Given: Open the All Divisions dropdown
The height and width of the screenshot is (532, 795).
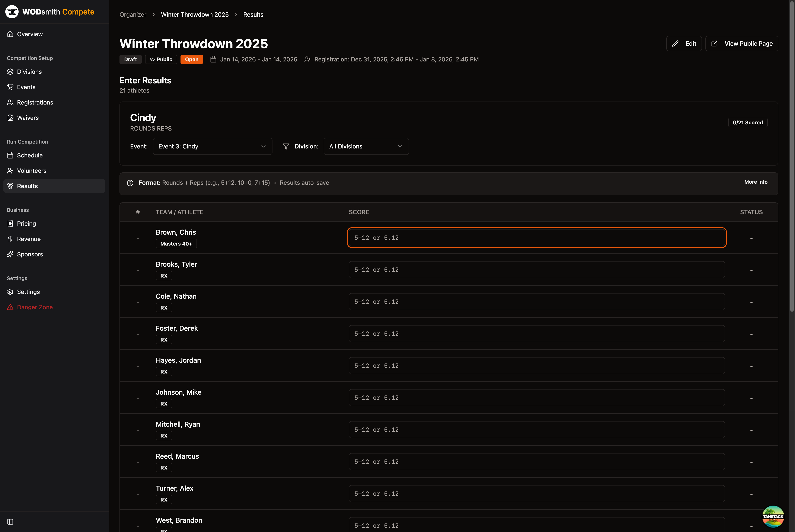Looking at the screenshot, I should [x=366, y=146].
